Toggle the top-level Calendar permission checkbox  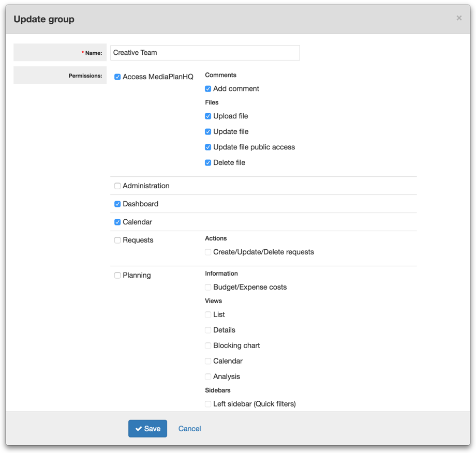pyautogui.click(x=117, y=222)
